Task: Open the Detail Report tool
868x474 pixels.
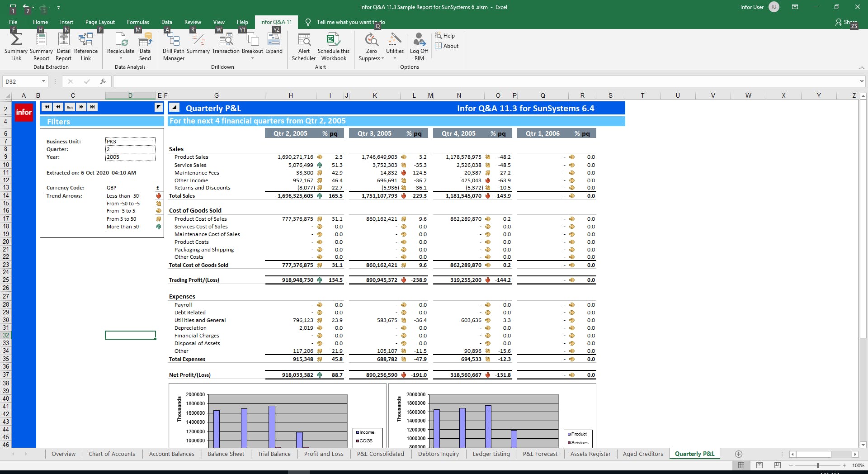Action: click(63, 41)
